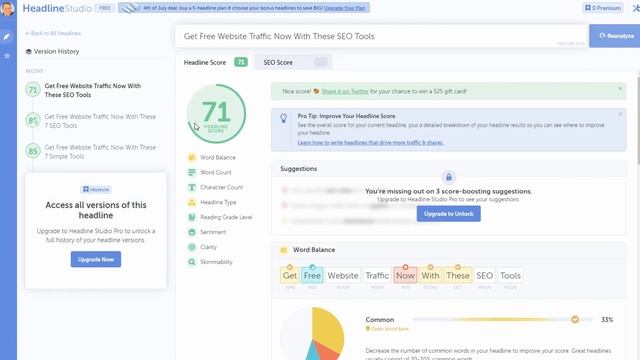Open the Word Bank link under Common

pos(387,329)
